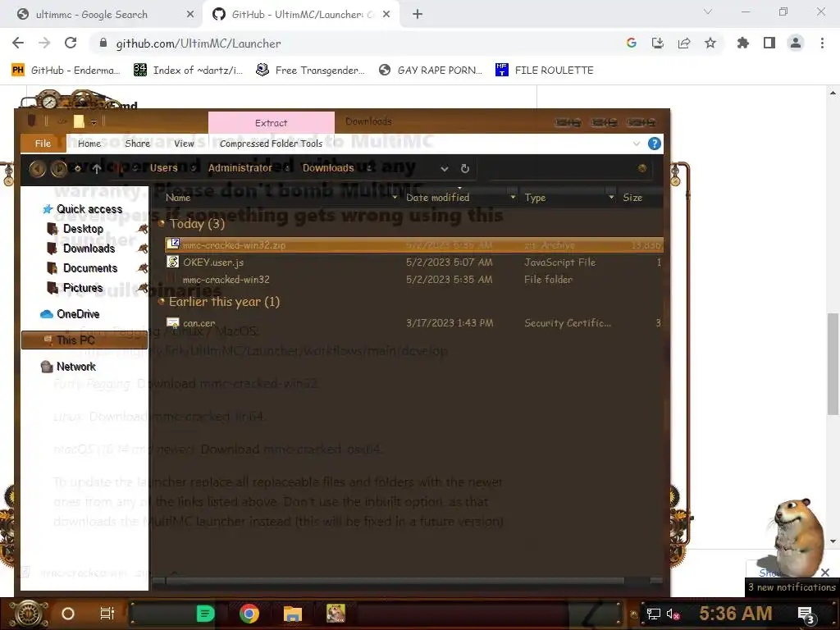Image resolution: width=840 pixels, height=630 pixels.
Task: Click the Explorer horizontal scrollbar
Action: [x=395, y=581]
